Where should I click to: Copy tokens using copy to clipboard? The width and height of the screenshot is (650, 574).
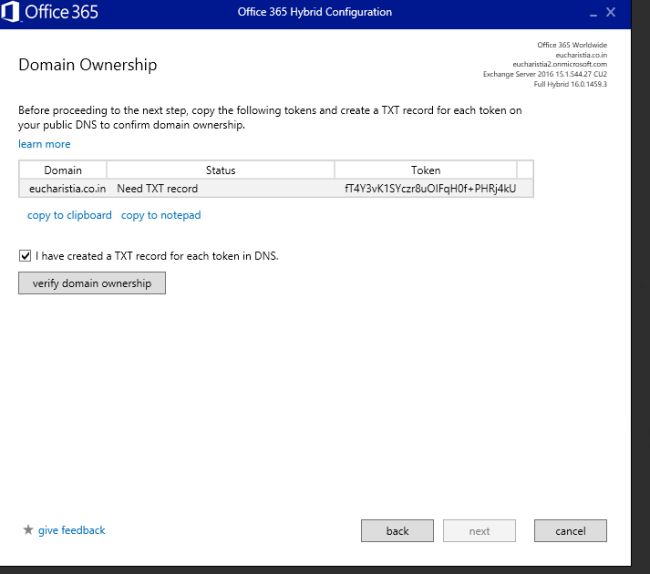tap(69, 215)
